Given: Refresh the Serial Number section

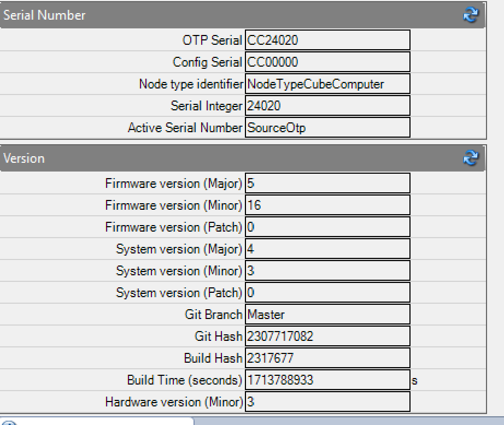Looking at the screenshot, I should 470,15.
